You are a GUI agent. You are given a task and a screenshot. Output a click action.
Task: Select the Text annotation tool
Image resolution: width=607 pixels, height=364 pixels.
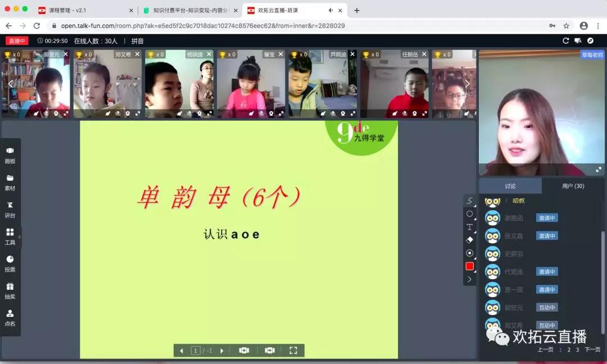470,227
